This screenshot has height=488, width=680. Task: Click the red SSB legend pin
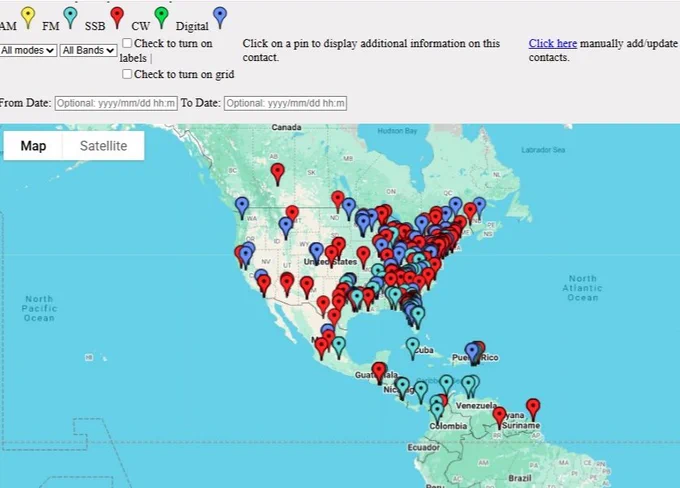(x=117, y=18)
